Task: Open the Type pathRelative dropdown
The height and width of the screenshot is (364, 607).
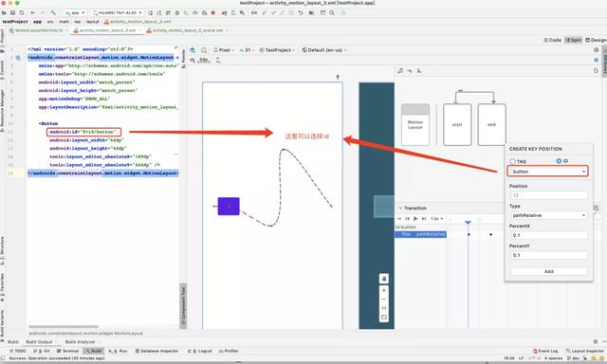Action: point(548,215)
